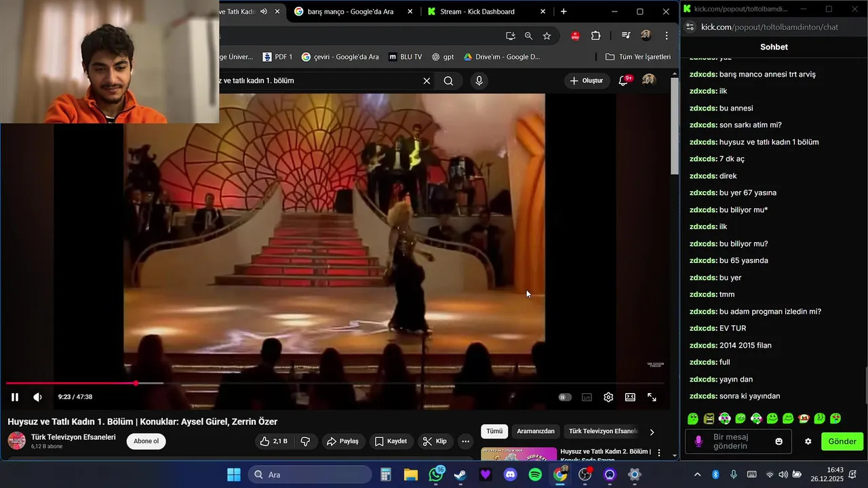Open emoji picker in chat input
This screenshot has width=868, height=488.
[779, 441]
